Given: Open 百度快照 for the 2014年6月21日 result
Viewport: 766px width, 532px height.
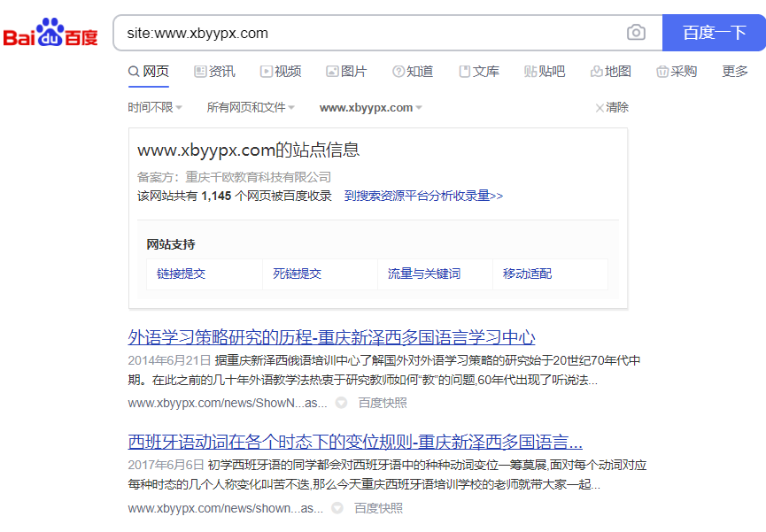Looking at the screenshot, I should point(383,403).
